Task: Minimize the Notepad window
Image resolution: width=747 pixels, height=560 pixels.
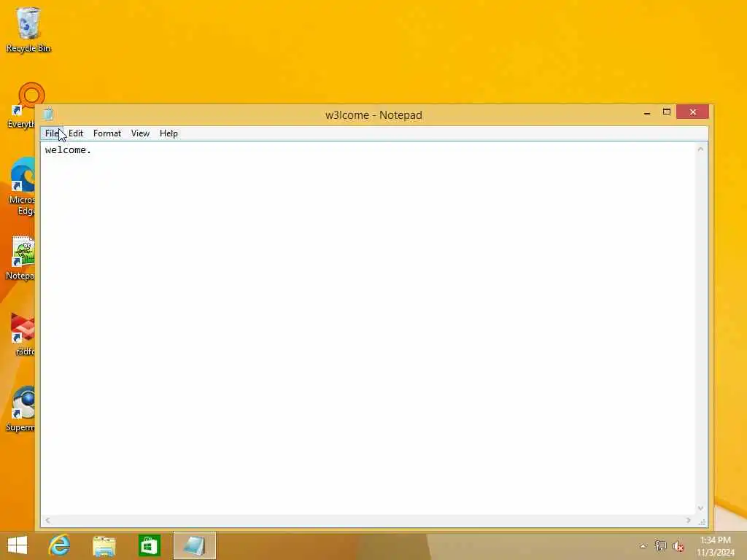Action: [647, 112]
